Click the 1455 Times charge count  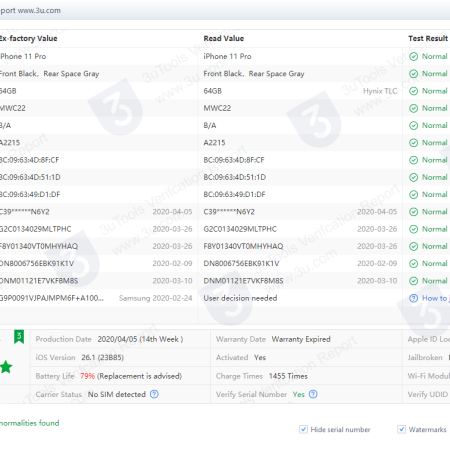click(288, 376)
